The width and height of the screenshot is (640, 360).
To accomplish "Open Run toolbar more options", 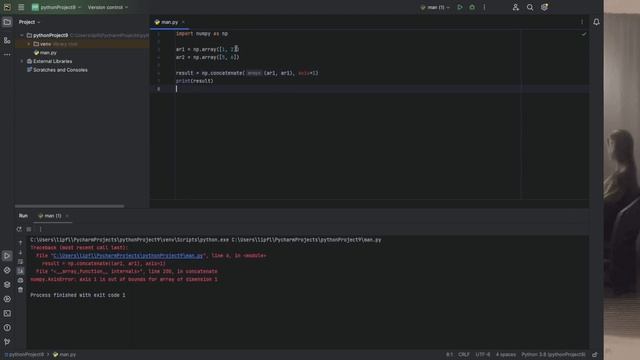I will pyautogui.click(x=40, y=229).
